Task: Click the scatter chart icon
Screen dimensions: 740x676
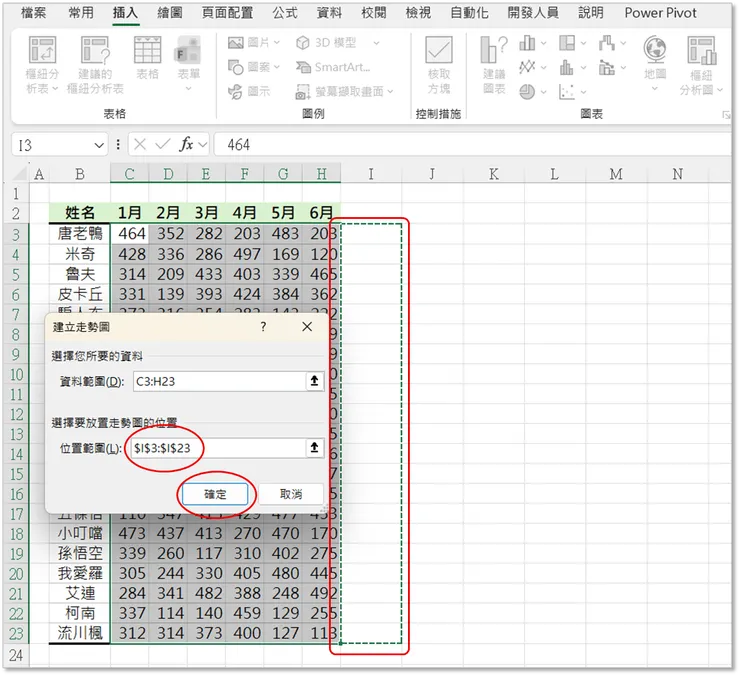Action: click(567, 92)
